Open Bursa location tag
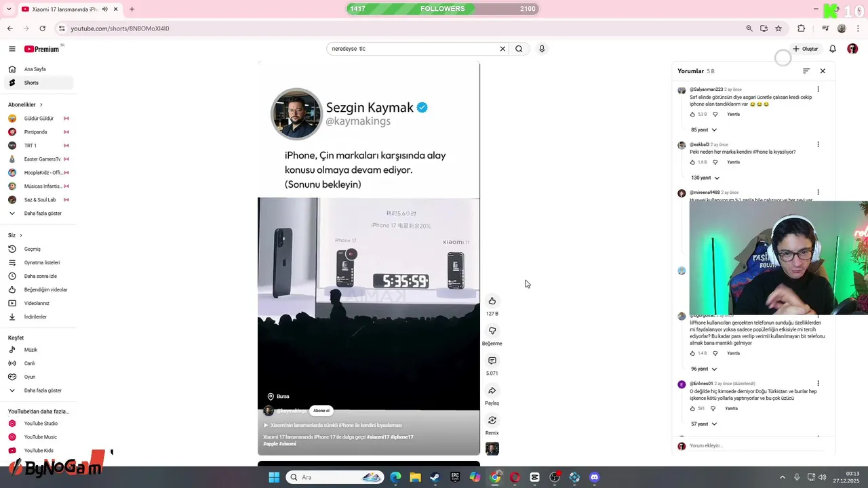 pyautogui.click(x=279, y=396)
